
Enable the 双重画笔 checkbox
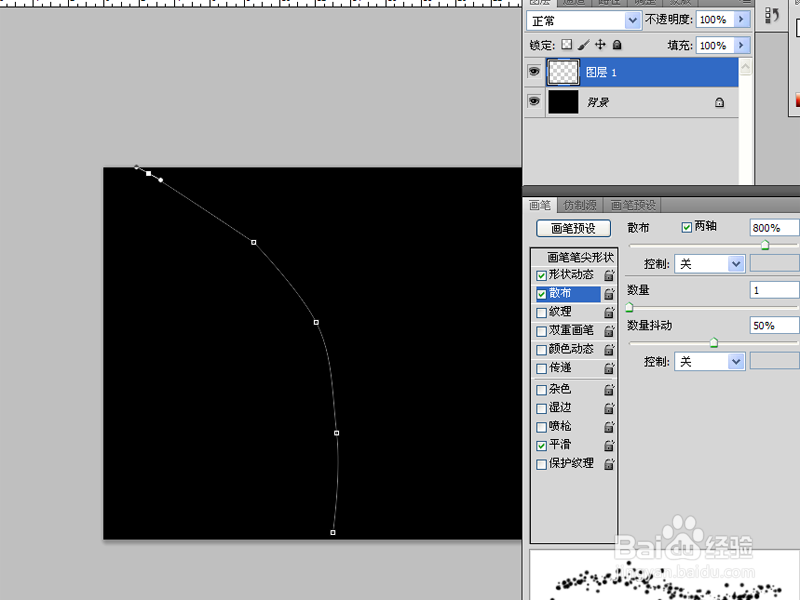click(541, 331)
